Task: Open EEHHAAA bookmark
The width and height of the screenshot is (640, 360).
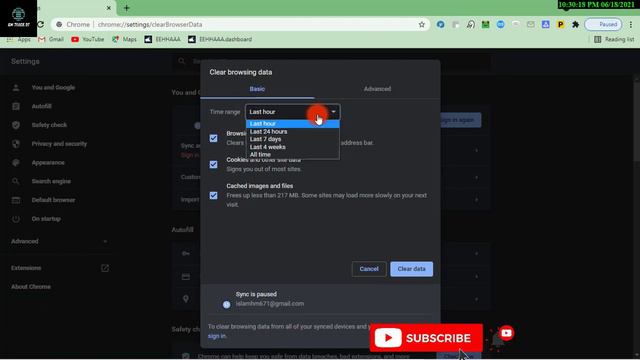Action: pyautogui.click(x=162, y=40)
